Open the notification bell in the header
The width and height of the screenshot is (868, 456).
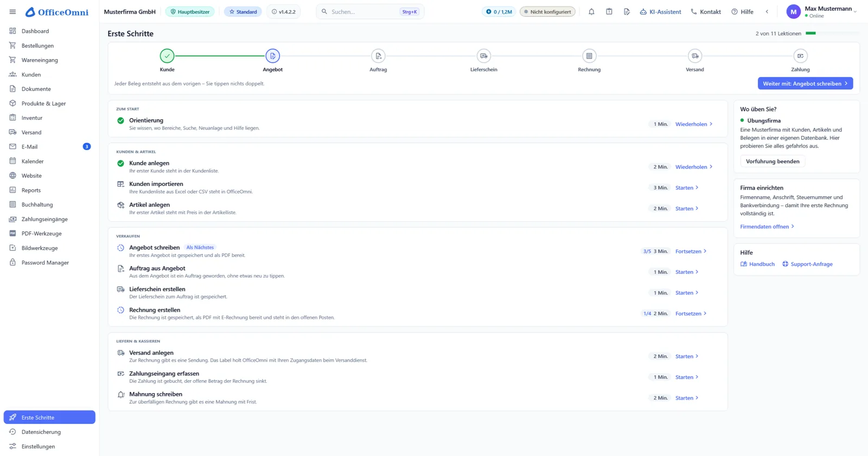tap(591, 11)
